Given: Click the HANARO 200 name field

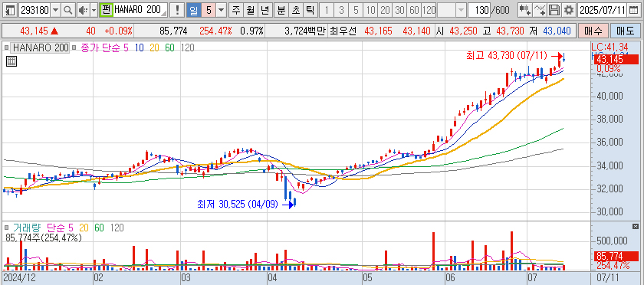Looking at the screenshot, I should click(140, 10).
